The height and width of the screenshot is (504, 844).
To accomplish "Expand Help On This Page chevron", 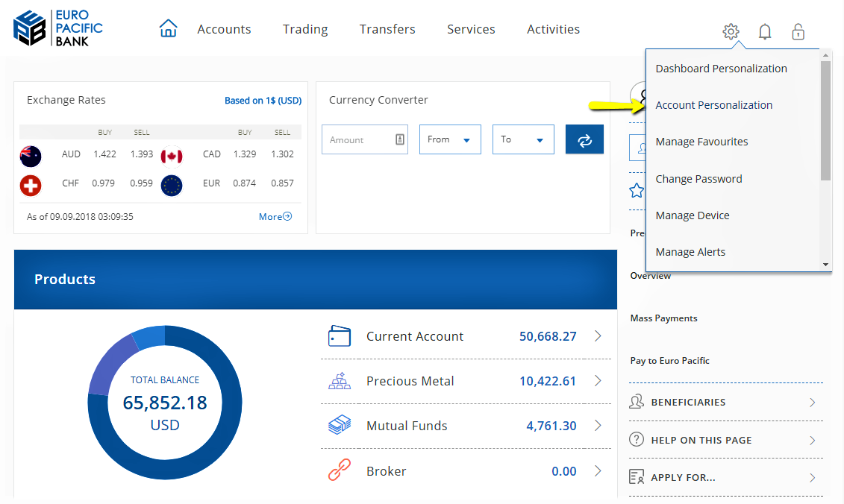I will pos(812,441).
